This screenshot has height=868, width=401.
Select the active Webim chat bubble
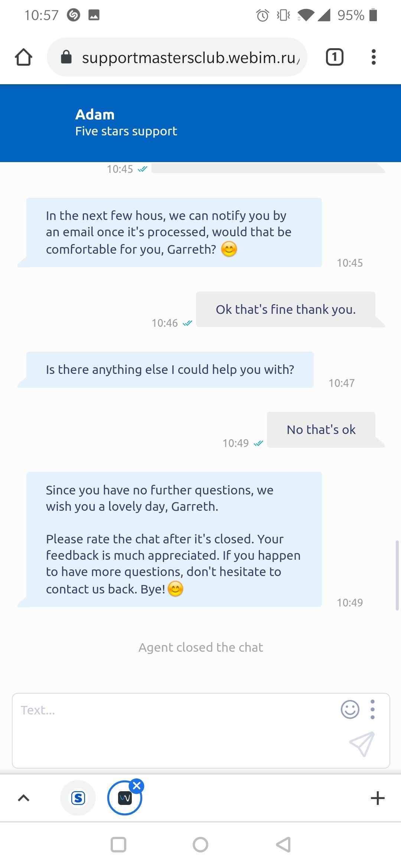[124, 799]
